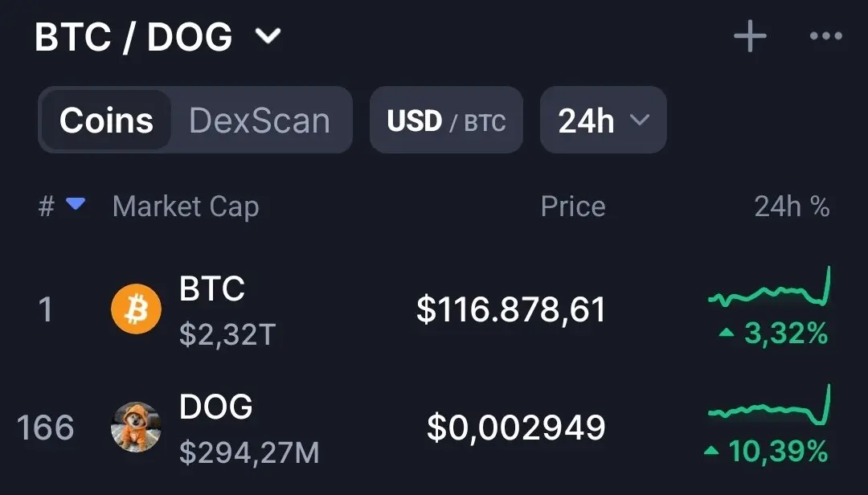868x495 pixels.
Task: Open DOG 24h sparkline chart
Action: click(x=769, y=406)
